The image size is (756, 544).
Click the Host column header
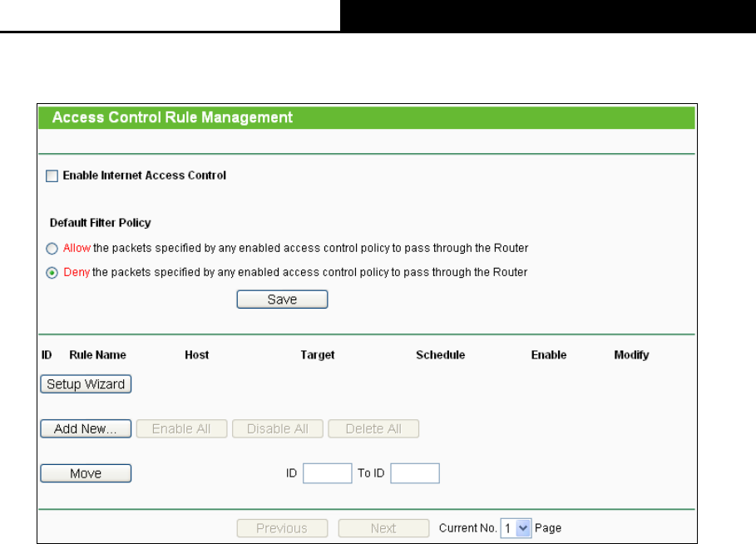click(x=197, y=355)
